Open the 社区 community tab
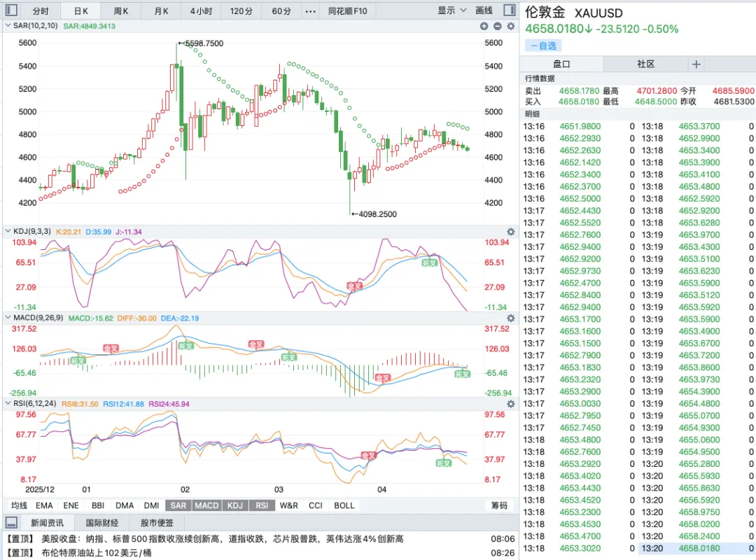This screenshot has height=560, width=756. (x=645, y=64)
